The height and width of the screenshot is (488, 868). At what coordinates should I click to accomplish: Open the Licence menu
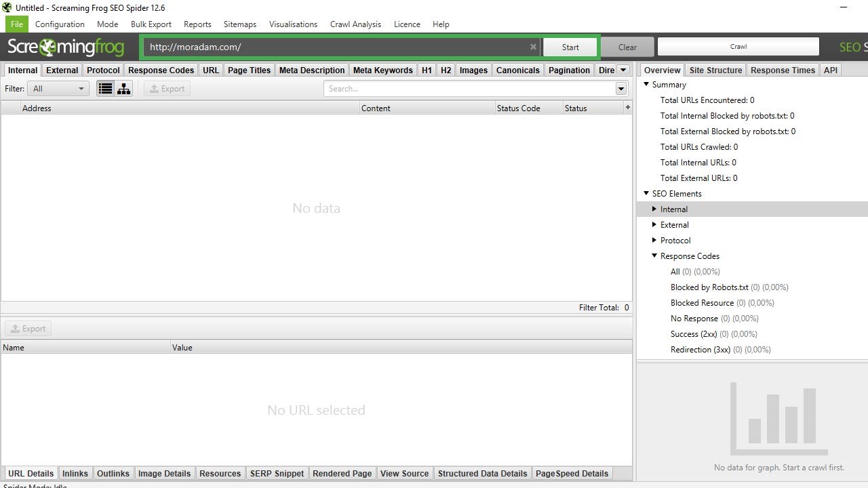click(x=407, y=24)
